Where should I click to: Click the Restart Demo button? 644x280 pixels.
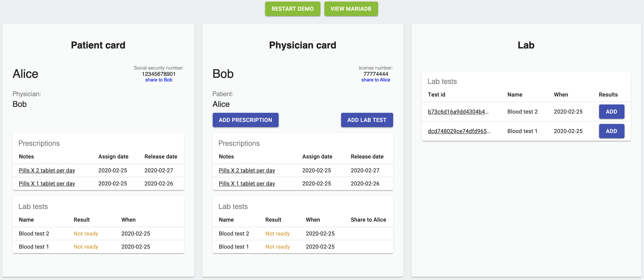[x=292, y=9]
